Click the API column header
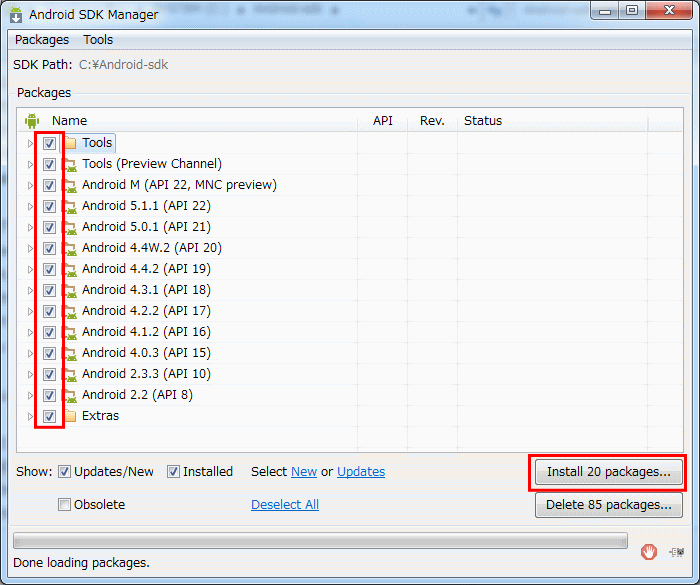This screenshot has height=585, width=700. pos(383,121)
